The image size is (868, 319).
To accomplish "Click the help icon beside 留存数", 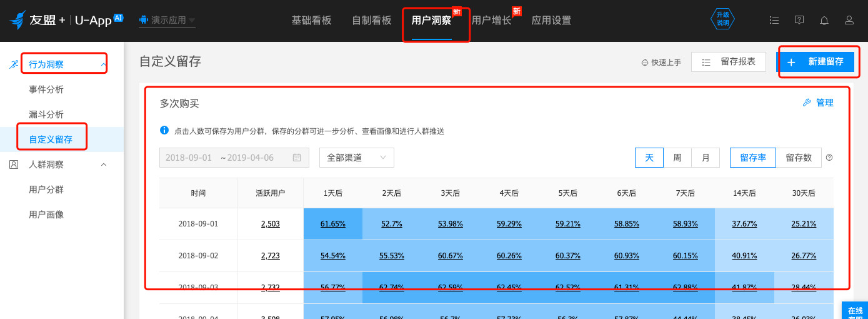I will tap(829, 158).
